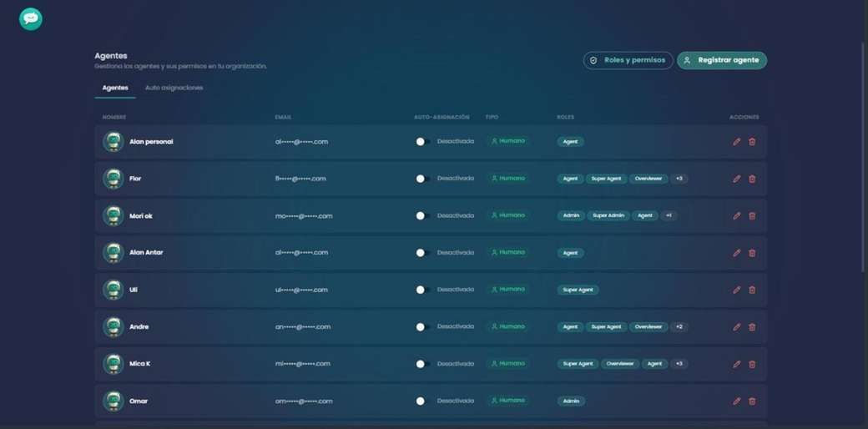868x429 pixels.
Task: Edit agent Flor with pencil icon
Action: pyautogui.click(x=736, y=179)
